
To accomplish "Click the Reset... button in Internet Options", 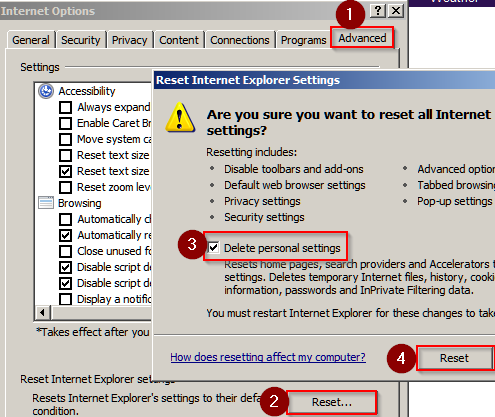I will tap(332, 402).
